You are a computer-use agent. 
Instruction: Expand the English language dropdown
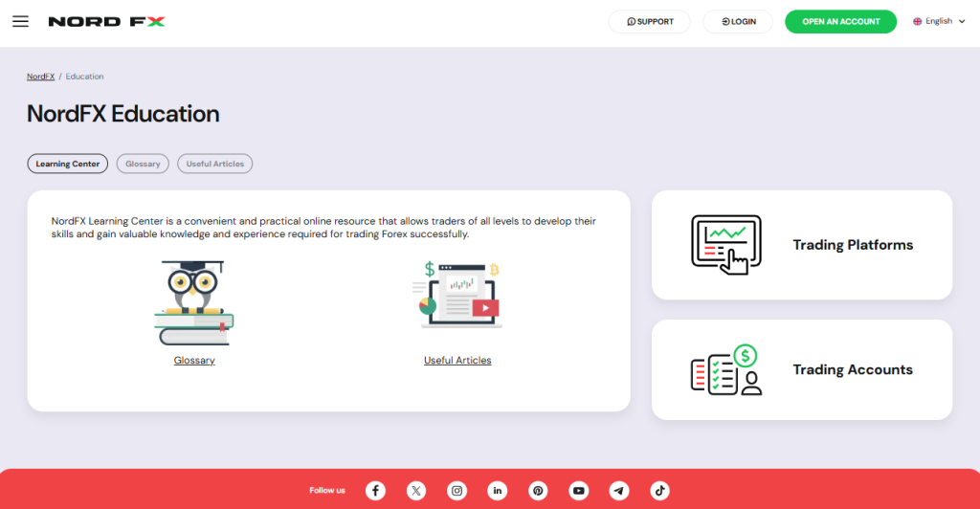(x=939, y=21)
